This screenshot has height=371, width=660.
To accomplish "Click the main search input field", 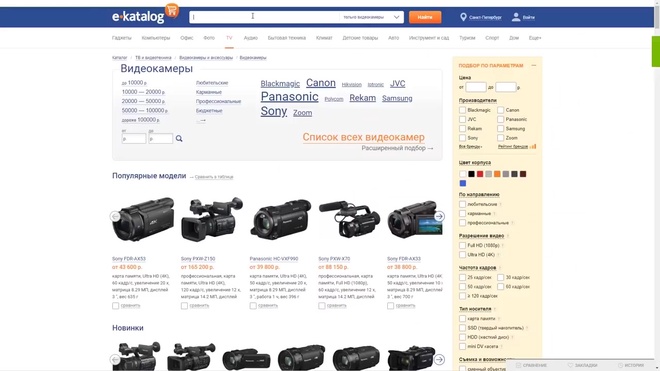I will pyautogui.click(x=264, y=17).
